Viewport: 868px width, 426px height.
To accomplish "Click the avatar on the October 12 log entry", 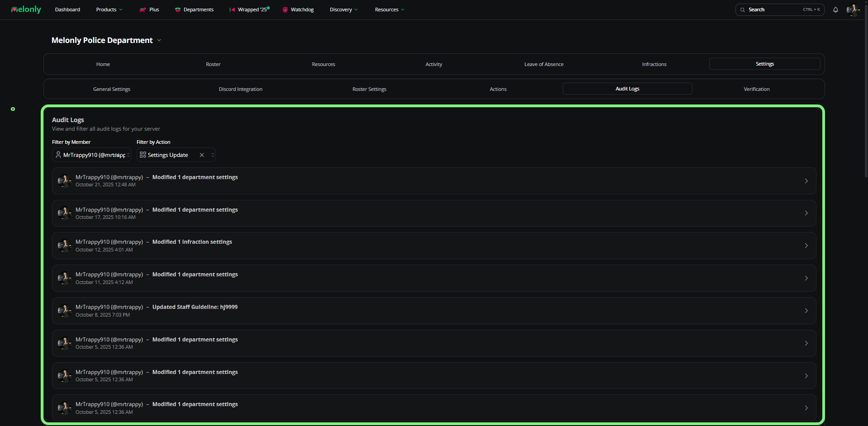I will (64, 246).
